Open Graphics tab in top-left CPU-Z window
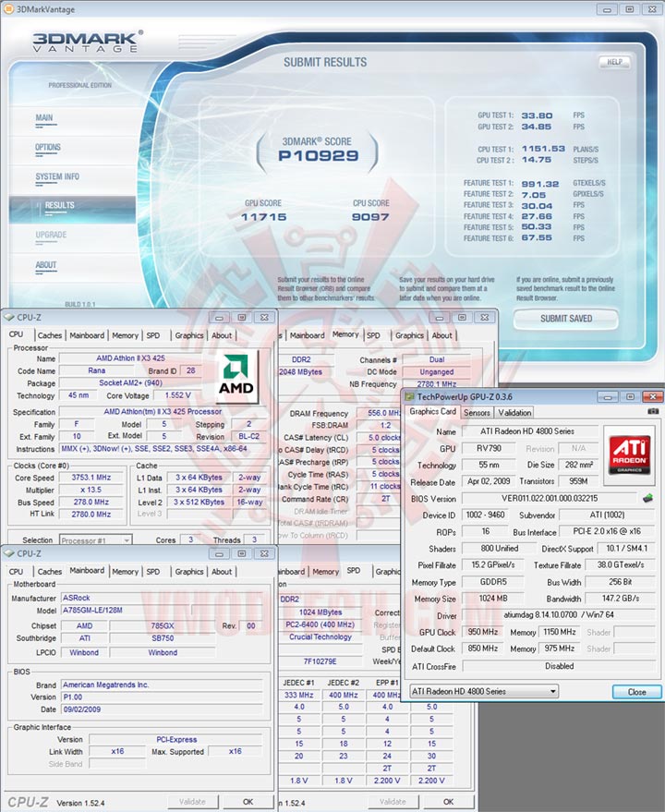The height and width of the screenshot is (812, 665). (189, 335)
